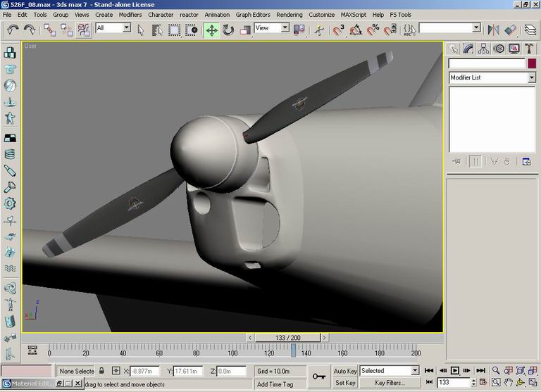This screenshot has height=392, width=541.
Task: Click the Mirror tool icon
Action: 494,30
